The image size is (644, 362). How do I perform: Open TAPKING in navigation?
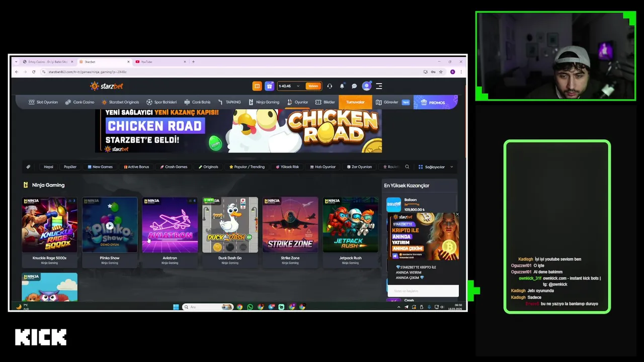[x=229, y=102]
